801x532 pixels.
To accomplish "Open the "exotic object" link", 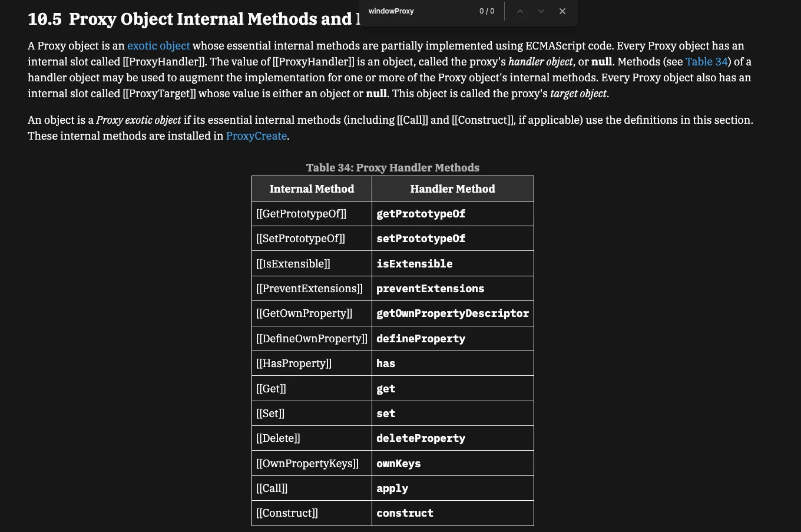I will click(x=158, y=46).
